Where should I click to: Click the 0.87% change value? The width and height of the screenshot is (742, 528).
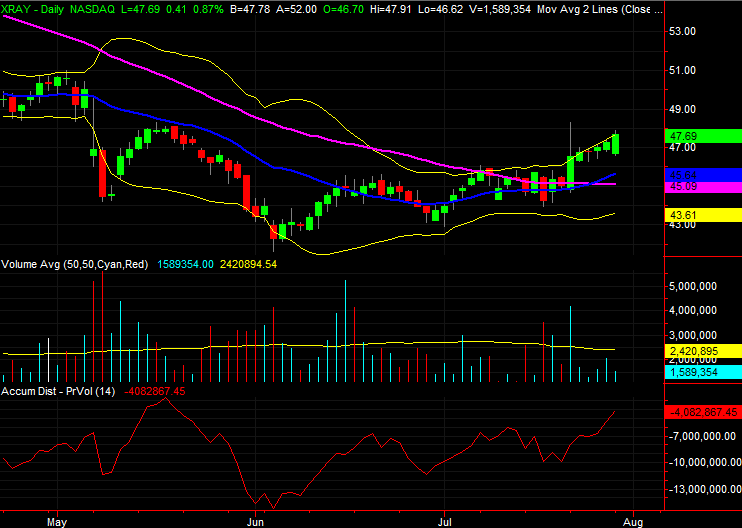(x=208, y=9)
